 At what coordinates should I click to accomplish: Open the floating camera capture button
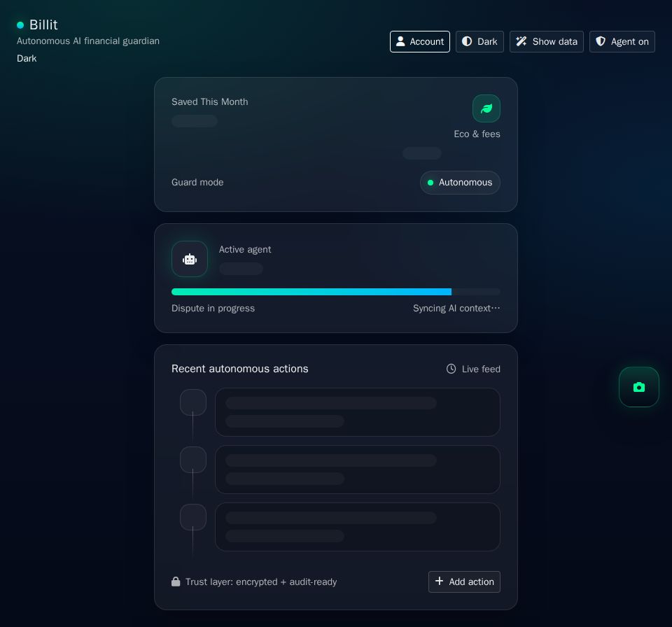coord(639,387)
